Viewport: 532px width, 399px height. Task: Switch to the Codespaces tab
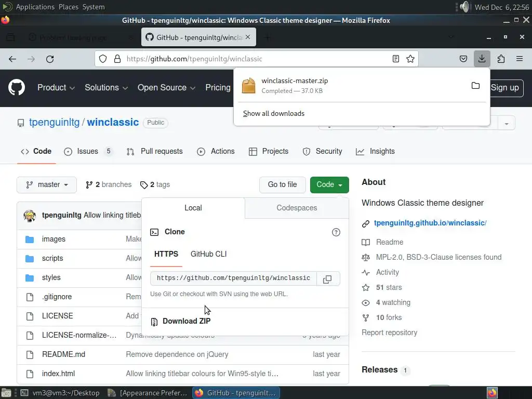(297, 208)
